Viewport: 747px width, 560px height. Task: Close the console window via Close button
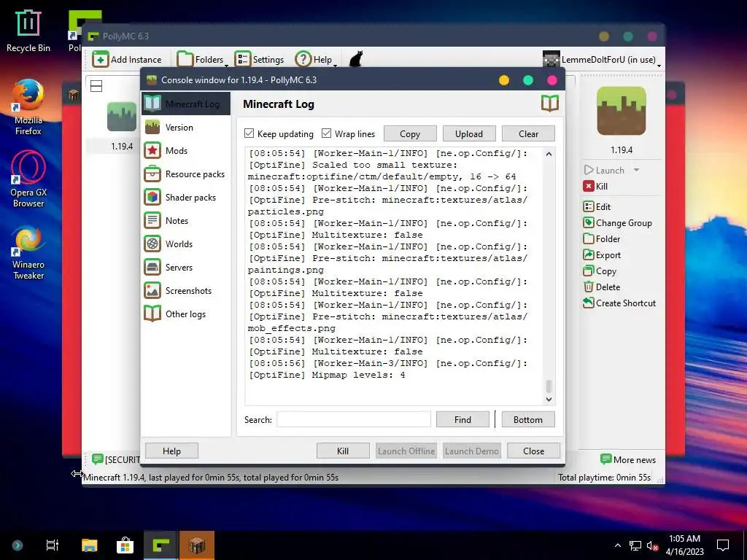click(533, 451)
